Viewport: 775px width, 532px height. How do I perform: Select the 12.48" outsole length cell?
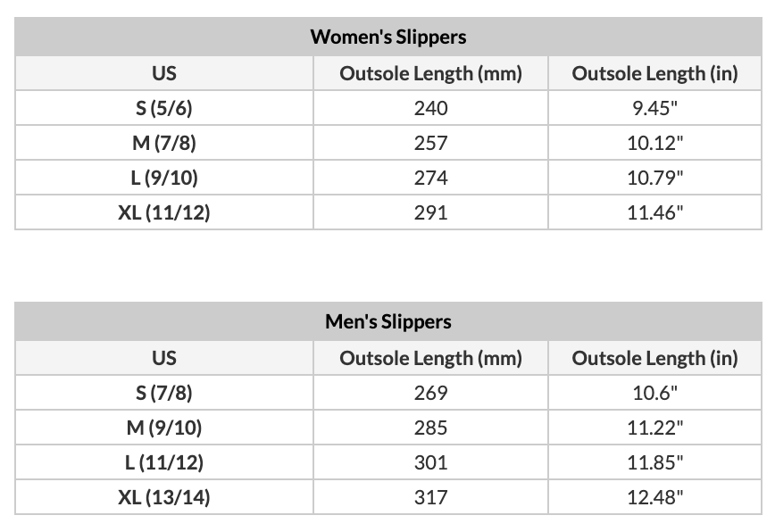(654, 497)
